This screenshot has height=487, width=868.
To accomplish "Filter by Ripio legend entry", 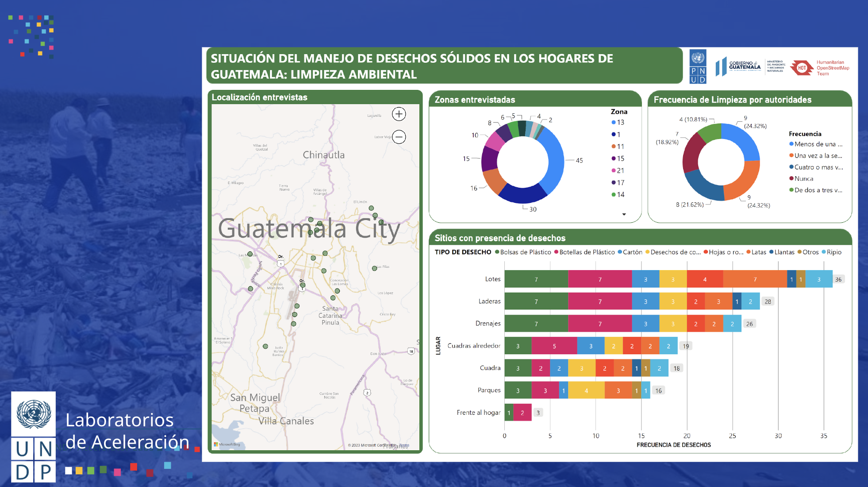I will pyautogui.click(x=832, y=252).
